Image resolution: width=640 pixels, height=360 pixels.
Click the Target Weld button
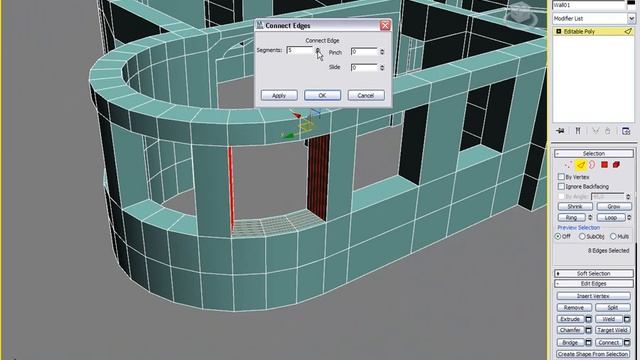coord(613,330)
